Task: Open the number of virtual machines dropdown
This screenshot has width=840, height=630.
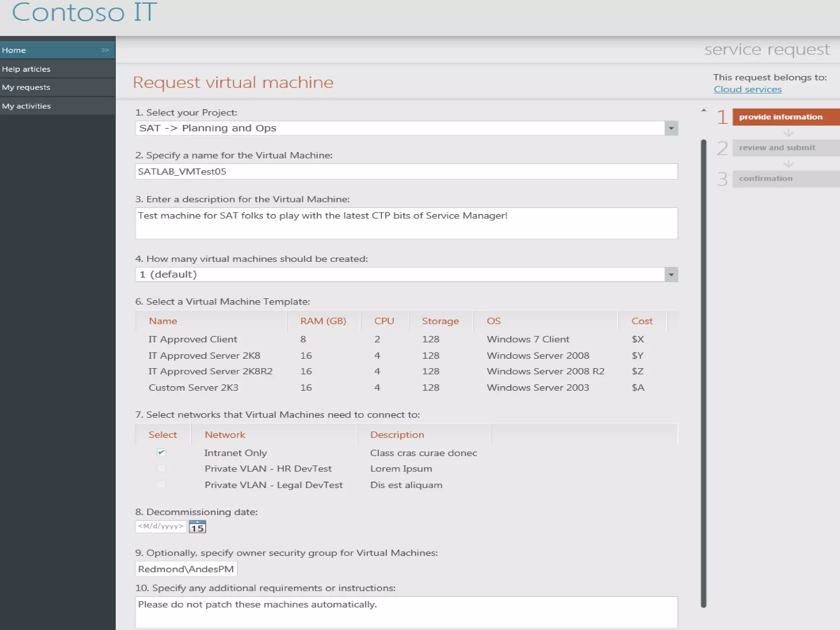Action: click(671, 274)
